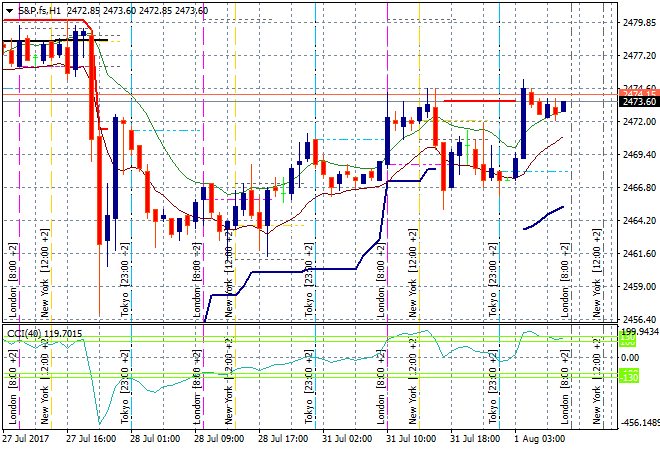Viewport: 660px width, 450px height.
Task: Select the thick blue line segment near 2464.60
Action: click(x=545, y=217)
